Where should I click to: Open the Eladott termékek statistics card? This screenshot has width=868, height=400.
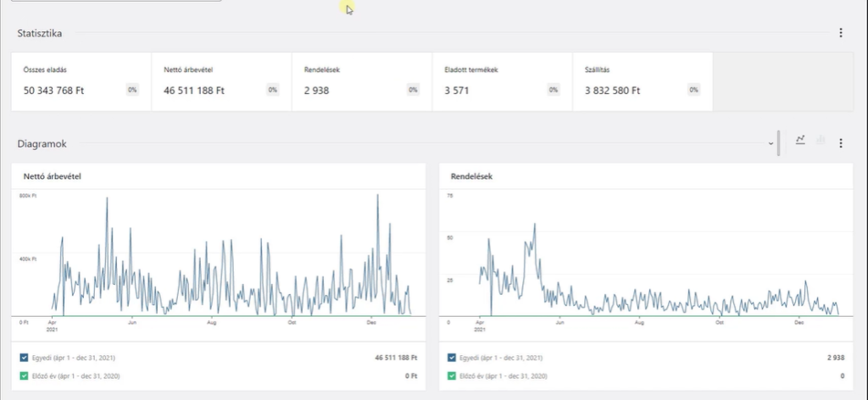[502, 81]
